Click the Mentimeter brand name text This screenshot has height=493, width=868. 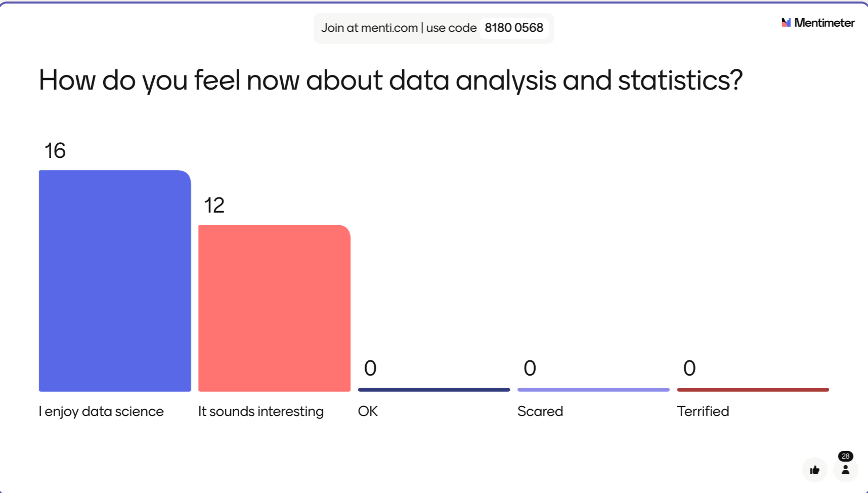824,23
